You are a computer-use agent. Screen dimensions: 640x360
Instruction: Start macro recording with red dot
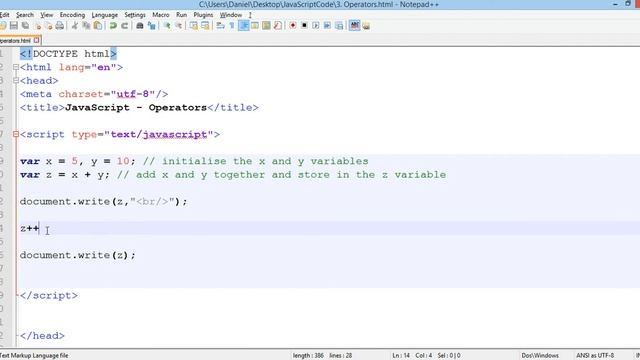point(293,26)
